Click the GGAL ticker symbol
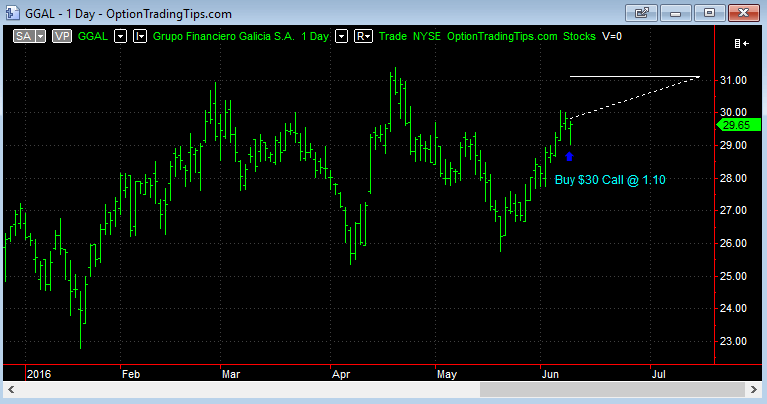The image size is (767, 404). pos(93,36)
